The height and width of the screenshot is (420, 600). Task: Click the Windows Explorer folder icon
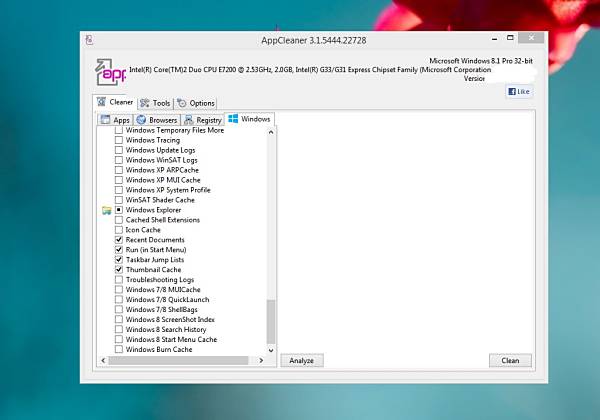107,210
